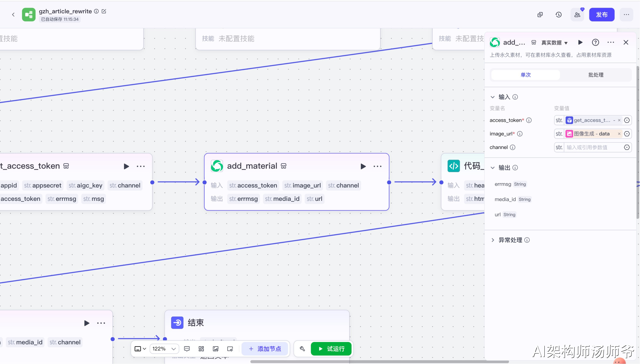Click the collaborators people icon
This screenshot has height=364, width=640.
pyautogui.click(x=577, y=15)
